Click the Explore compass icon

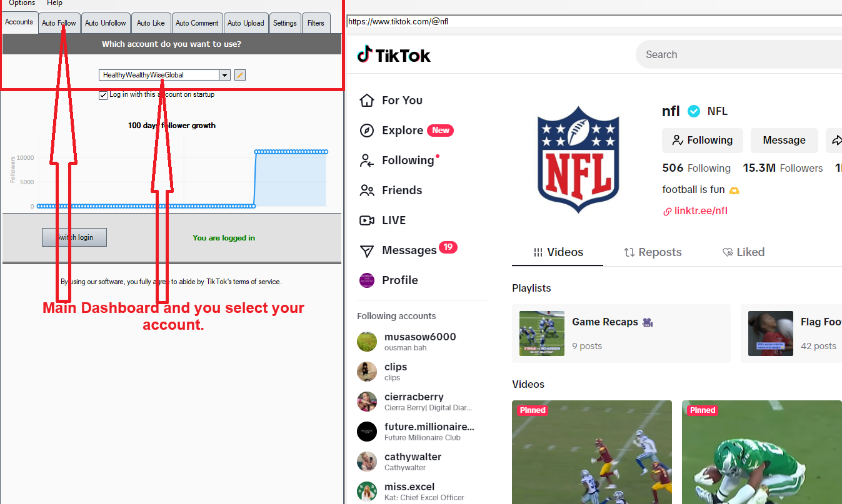pyautogui.click(x=367, y=131)
